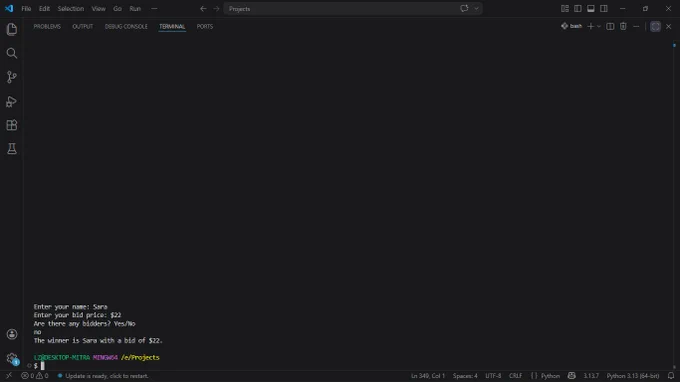Screen dimensions: 680x382
Task: Change end of line sequence 'CRLF'
Action: [x=515, y=376]
